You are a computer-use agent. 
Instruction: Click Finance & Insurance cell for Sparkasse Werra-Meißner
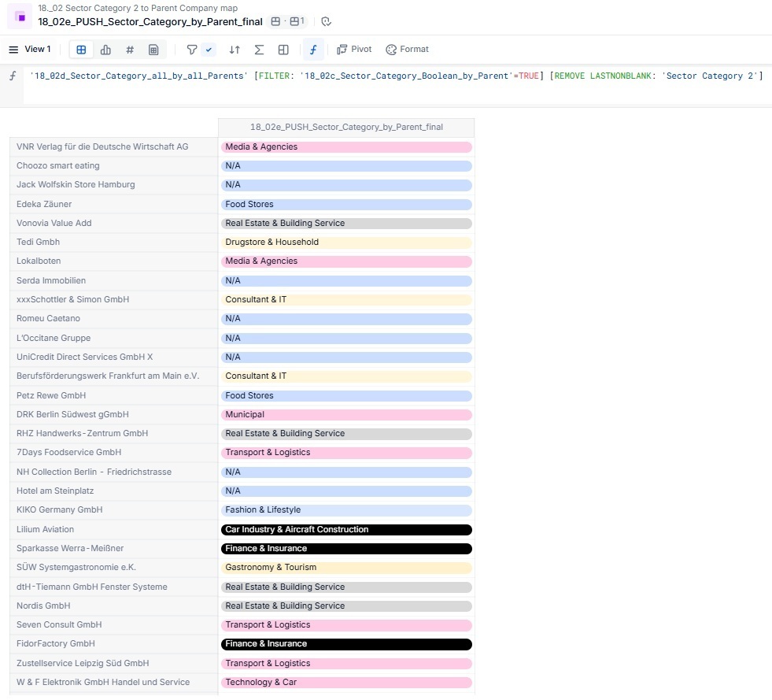tap(346, 549)
